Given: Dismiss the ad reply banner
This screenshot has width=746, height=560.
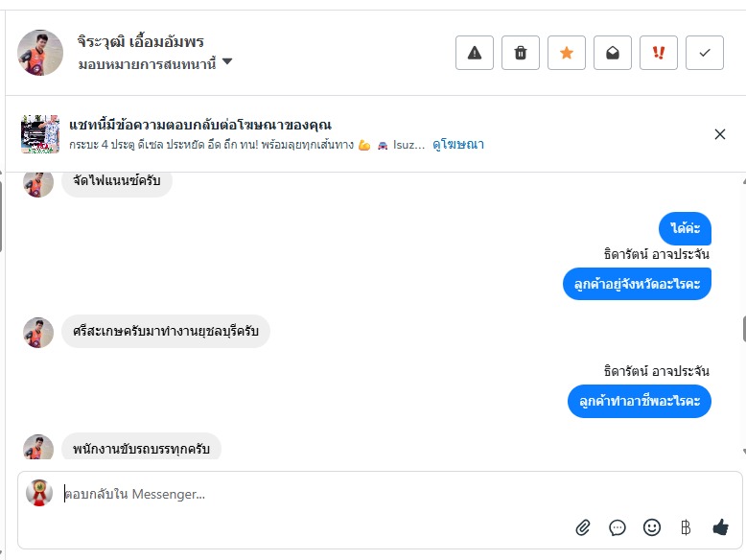Looking at the screenshot, I should coord(720,134).
